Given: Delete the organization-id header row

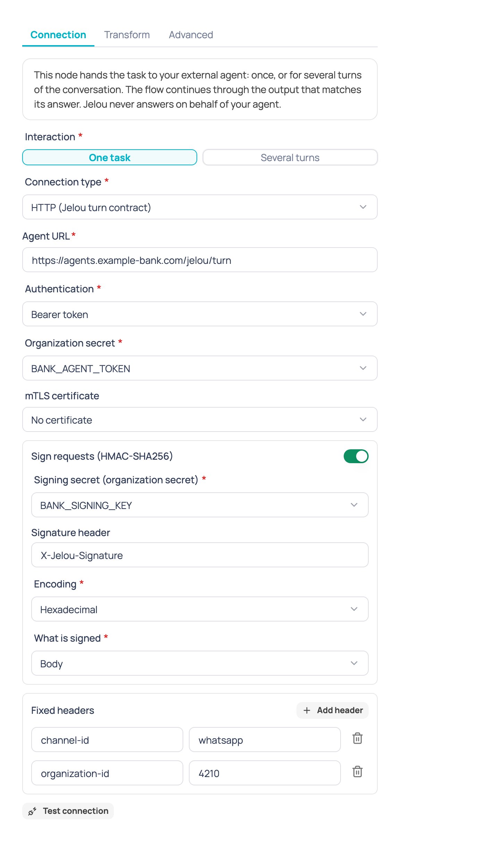Looking at the screenshot, I should 357,772.
